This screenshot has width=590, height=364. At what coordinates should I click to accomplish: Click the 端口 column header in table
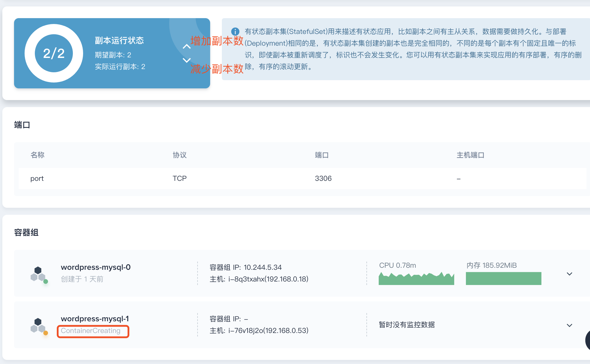coord(322,155)
